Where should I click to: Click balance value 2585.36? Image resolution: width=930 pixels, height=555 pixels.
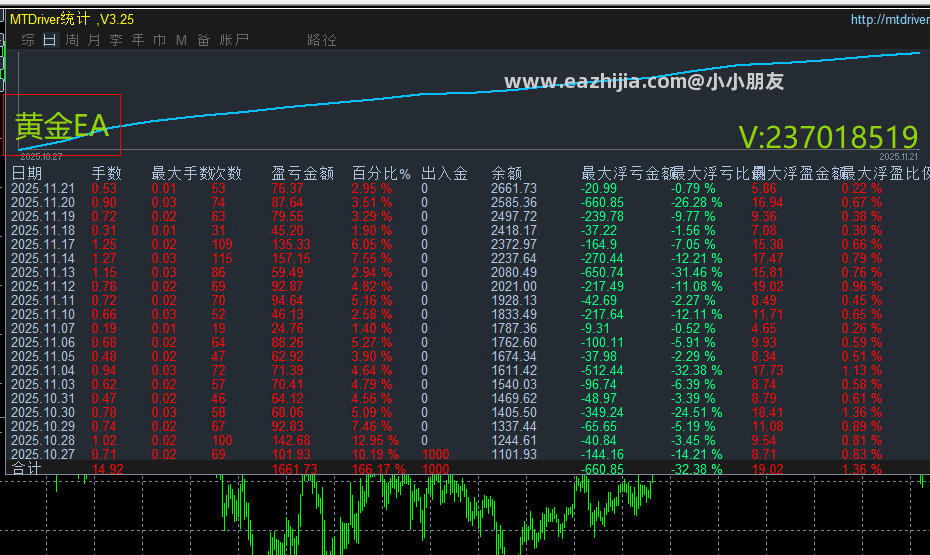coord(514,203)
